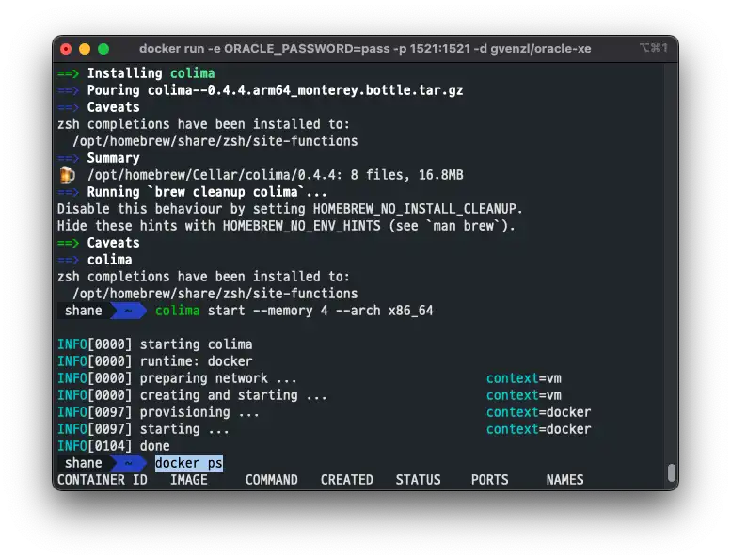Image resolution: width=731 pixels, height=560 pixels.
Task: Click the colima bottle.tar.gz pouring line
Action: 261,90
